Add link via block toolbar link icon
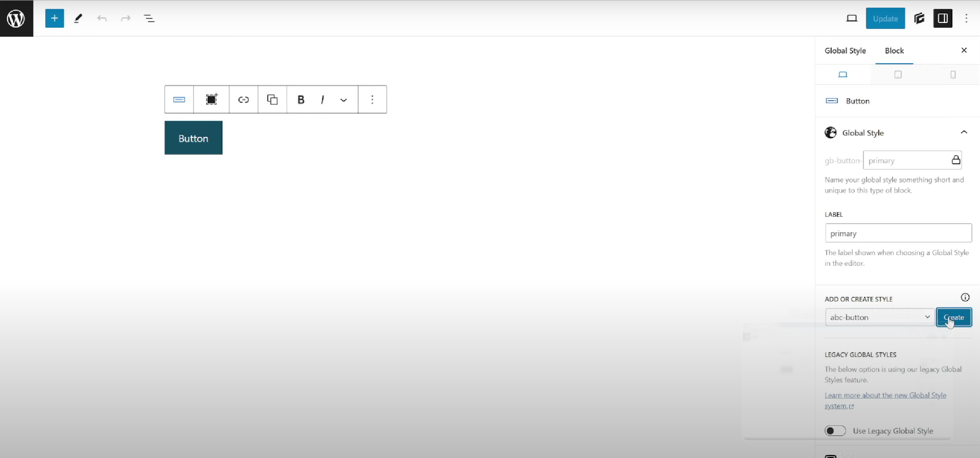 tap(243, 100)
